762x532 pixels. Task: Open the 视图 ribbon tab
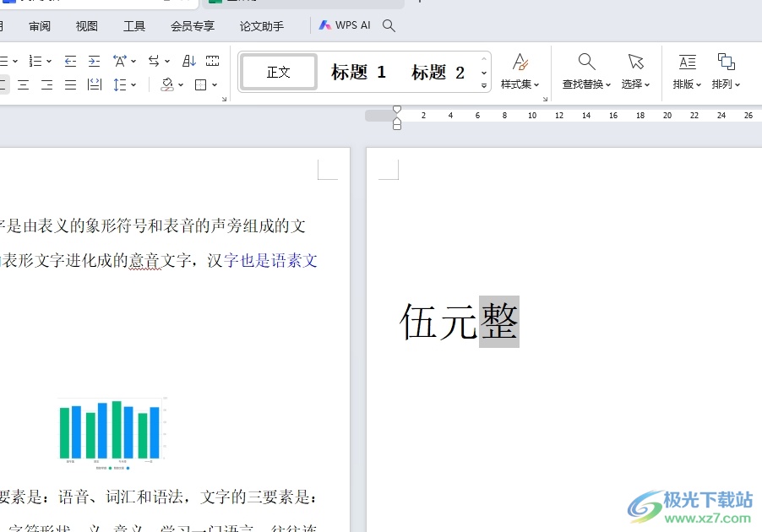pyautogui.click(x=87, y=26)
